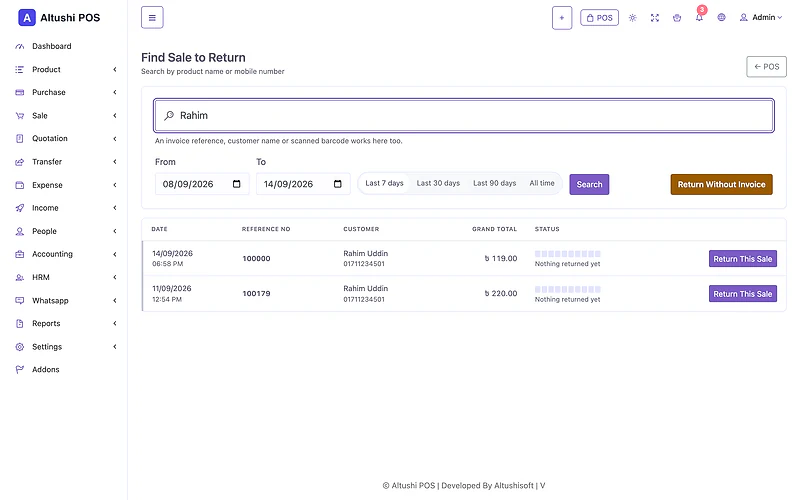This screenshot has width=800, height=500.
Task: Toggle the sidebar with hamburger button
Action: coord(152,17)
